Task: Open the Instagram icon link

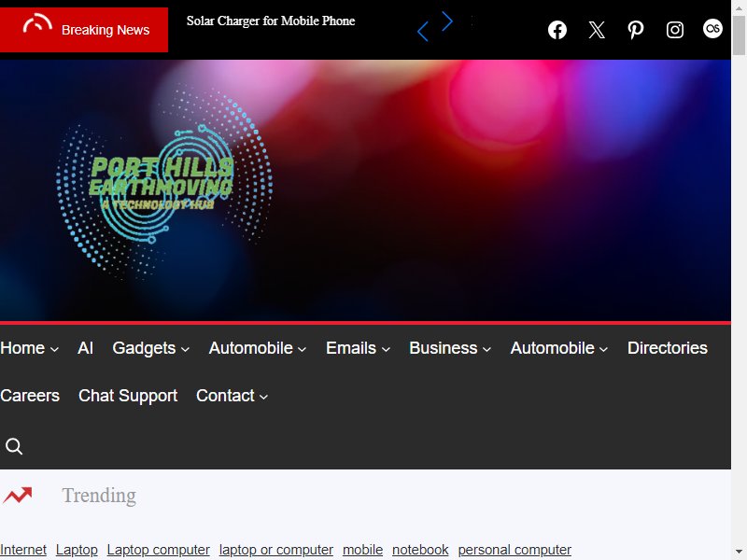Action: [674, 30]
